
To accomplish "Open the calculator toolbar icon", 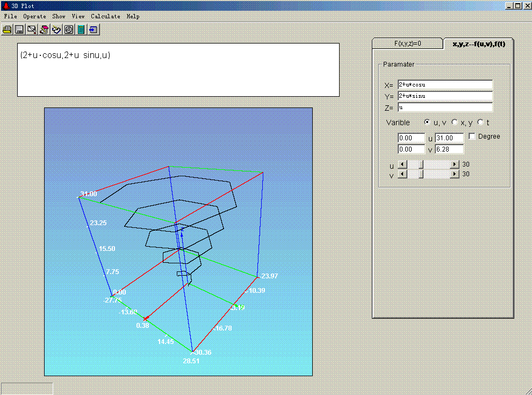I will point(81,30).
